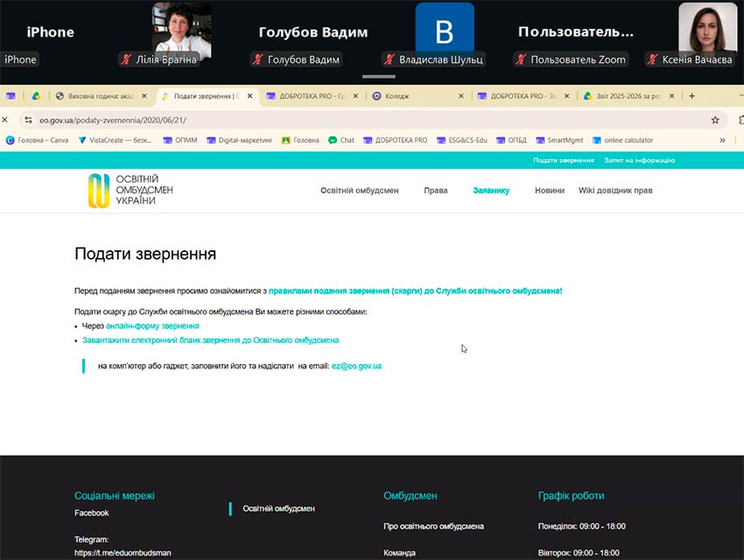Bookmark this page with the star icon

click(x=715, y=120)
